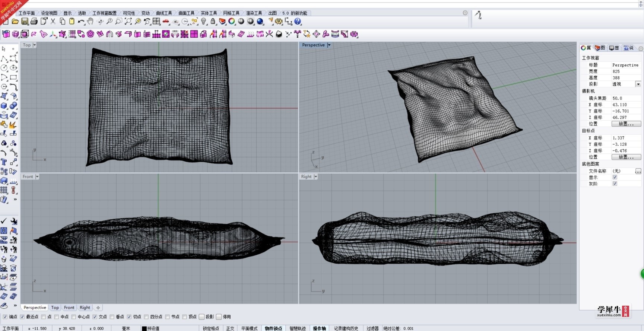Click the Undo arrow icon

[x=81, y=22]
